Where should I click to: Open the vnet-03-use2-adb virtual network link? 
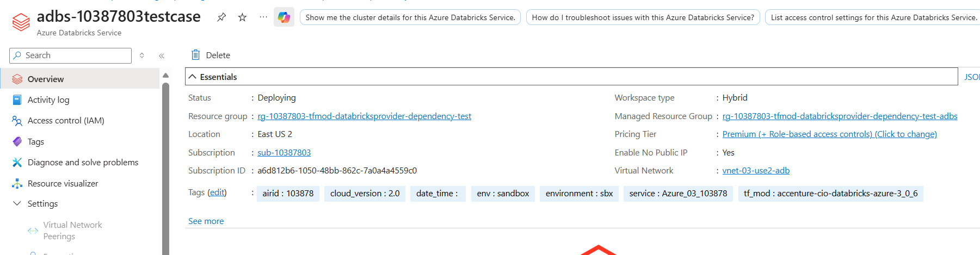[756, 171]
